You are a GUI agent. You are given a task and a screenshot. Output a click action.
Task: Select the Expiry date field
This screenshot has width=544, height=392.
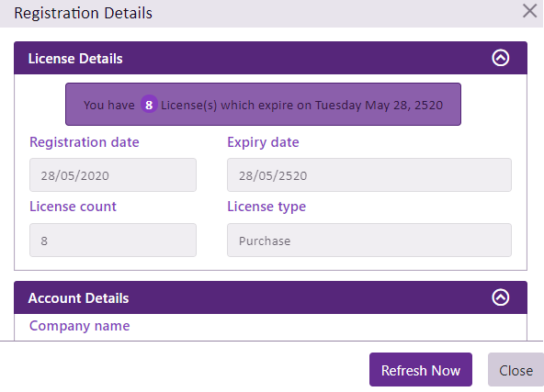point(369,175)
